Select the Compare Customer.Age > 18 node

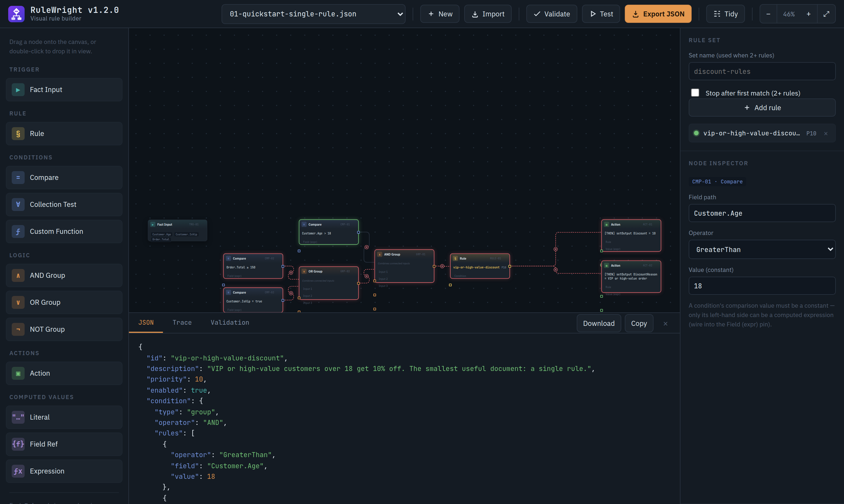329,232
